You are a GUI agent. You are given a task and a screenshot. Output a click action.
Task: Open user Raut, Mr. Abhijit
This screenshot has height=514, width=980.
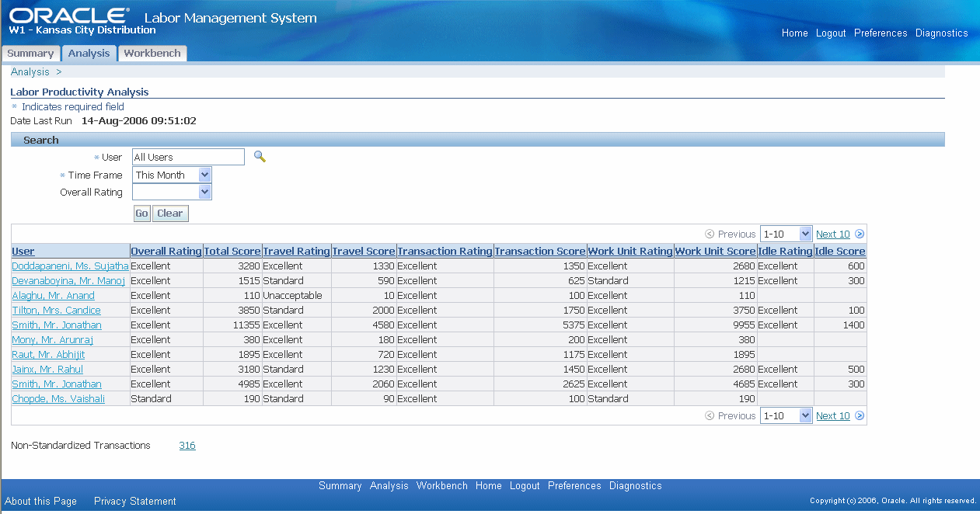[x=48, y=355]
